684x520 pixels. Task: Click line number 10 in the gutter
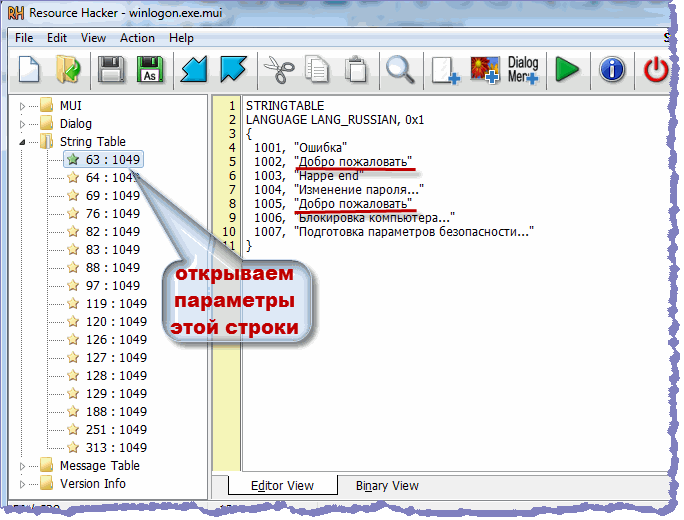point(229,232)
